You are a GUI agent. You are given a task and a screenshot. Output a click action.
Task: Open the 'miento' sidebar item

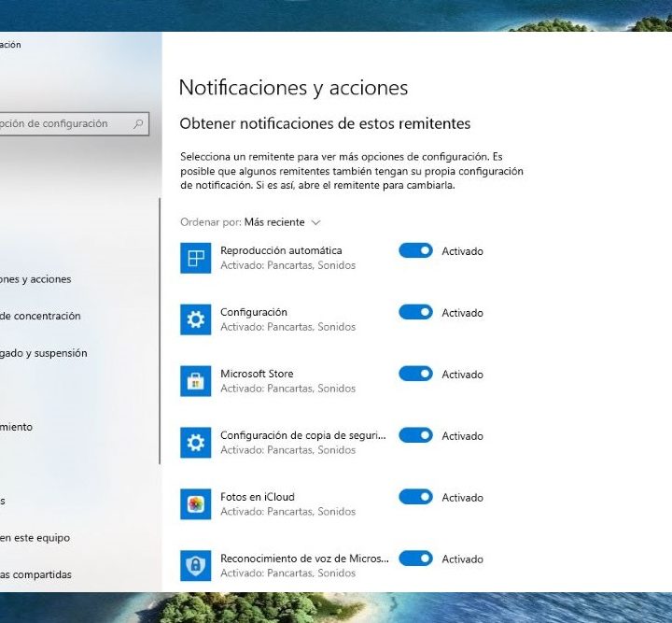(16, 427)
